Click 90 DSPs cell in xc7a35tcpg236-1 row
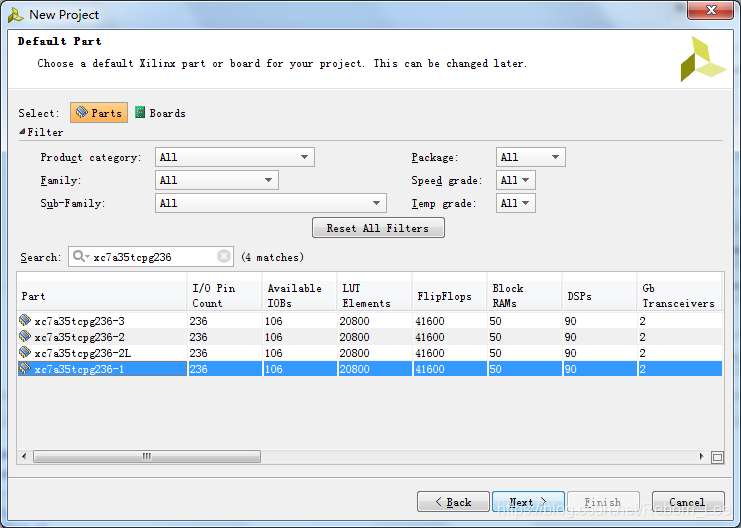This screenshot has height=528, width=741. pos(600,369)
